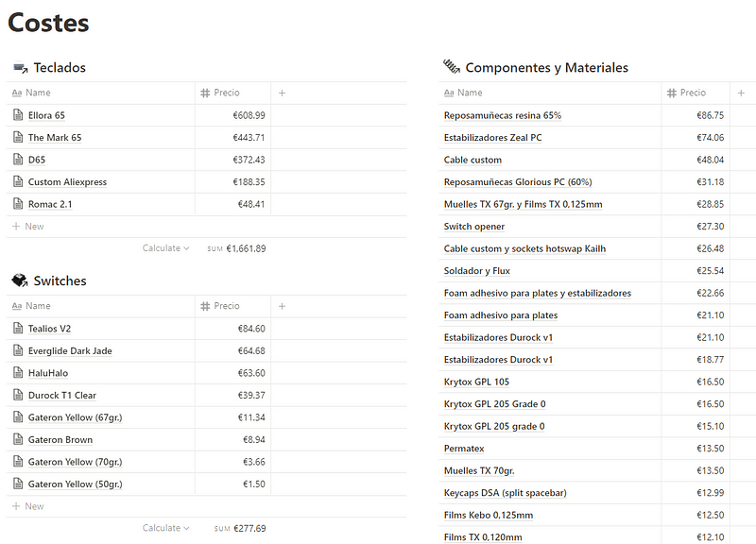This screenshot has height=544, width=756.
Task: Add a column with plus icon in Switches table
Action: coord(283,306)
